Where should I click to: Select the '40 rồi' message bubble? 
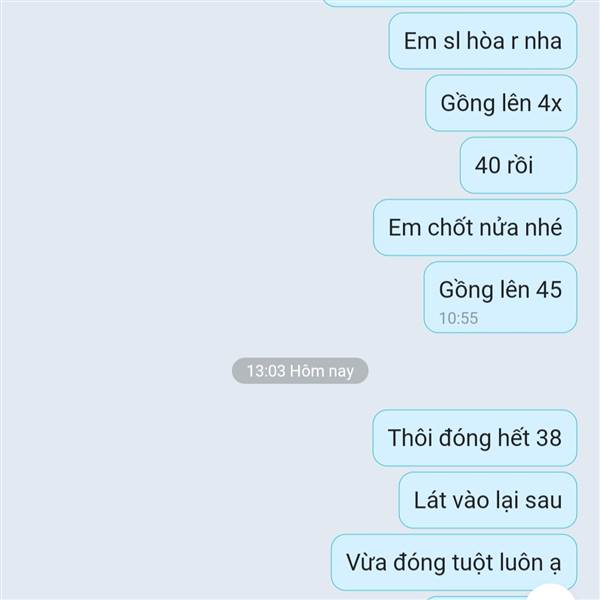tap(518, 165)
